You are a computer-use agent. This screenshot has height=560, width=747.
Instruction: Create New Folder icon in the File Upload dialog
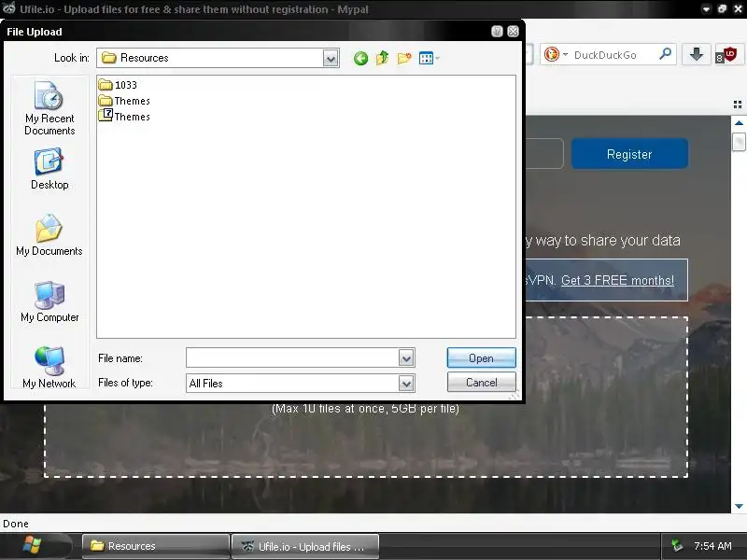(x=404, y=58)
